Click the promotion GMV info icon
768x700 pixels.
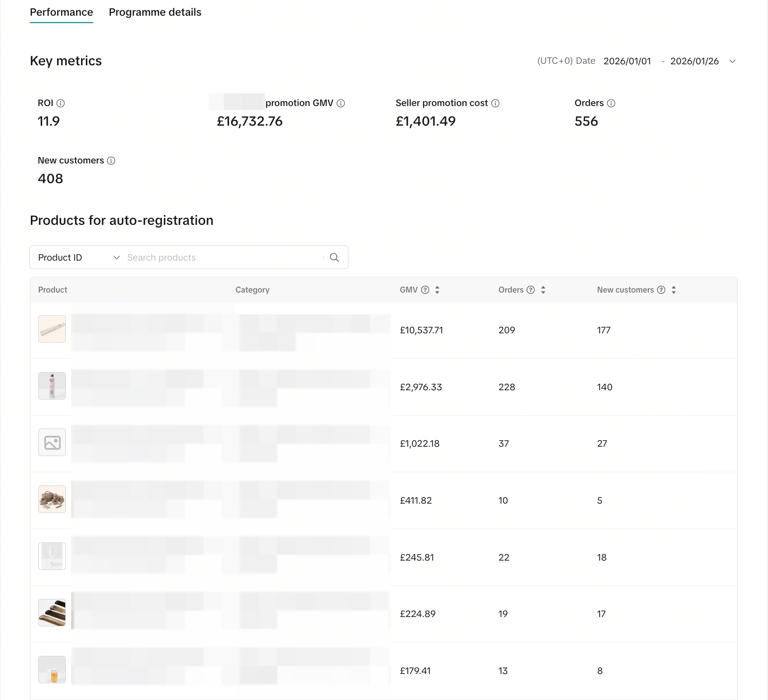341,103
